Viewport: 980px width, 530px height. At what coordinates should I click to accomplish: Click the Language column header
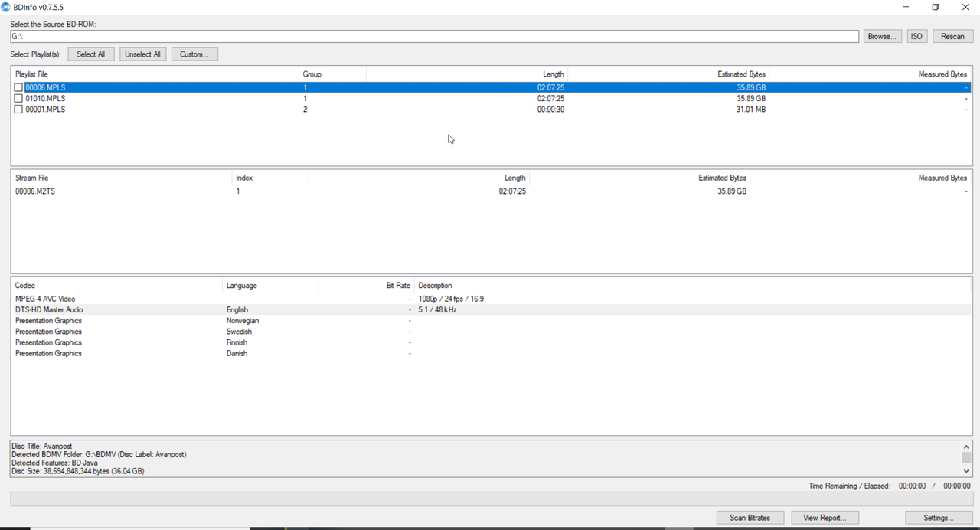coord(269,286)
